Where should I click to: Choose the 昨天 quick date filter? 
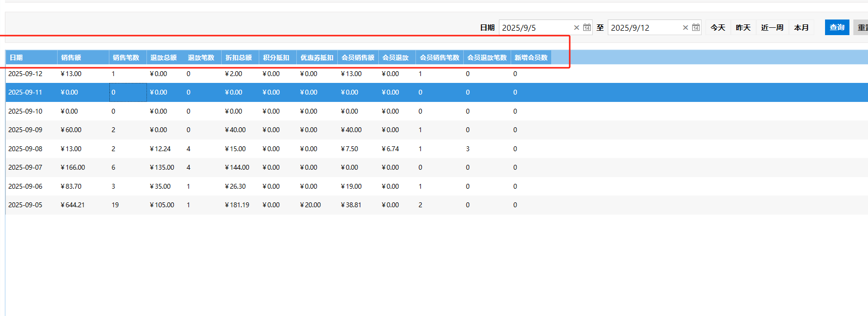point(743,28)
